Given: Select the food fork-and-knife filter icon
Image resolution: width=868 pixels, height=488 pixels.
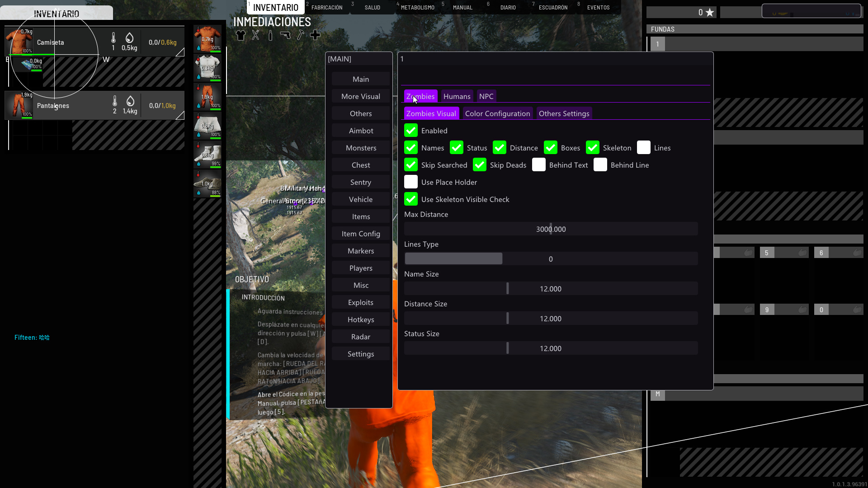Looking at the screenshot, I should (x=255, y=35).
